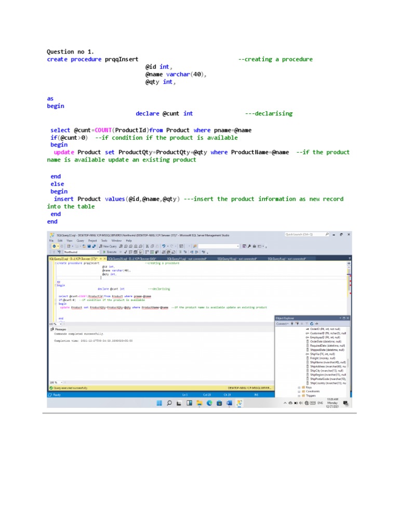
Task: Open the View menu
Action: [70, 241]
